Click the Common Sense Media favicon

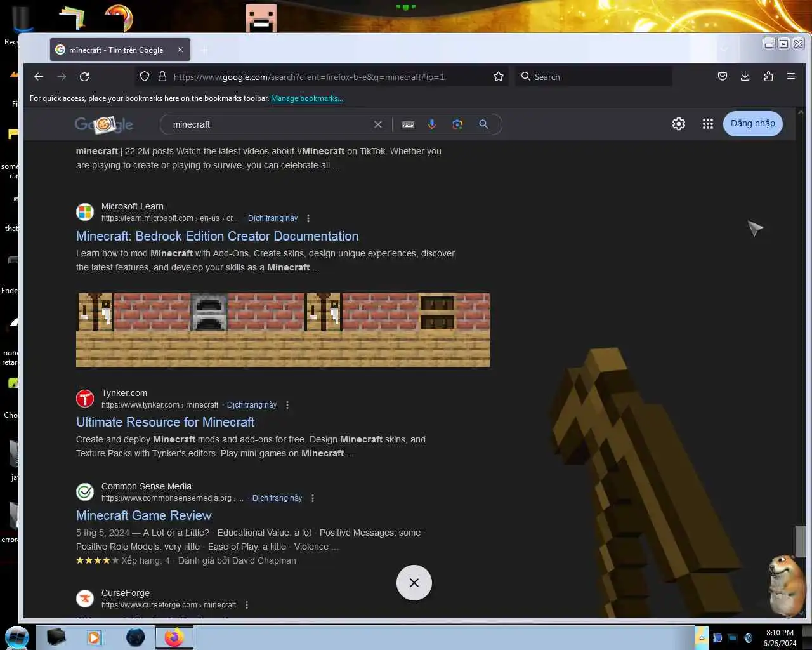coord(85,492)
